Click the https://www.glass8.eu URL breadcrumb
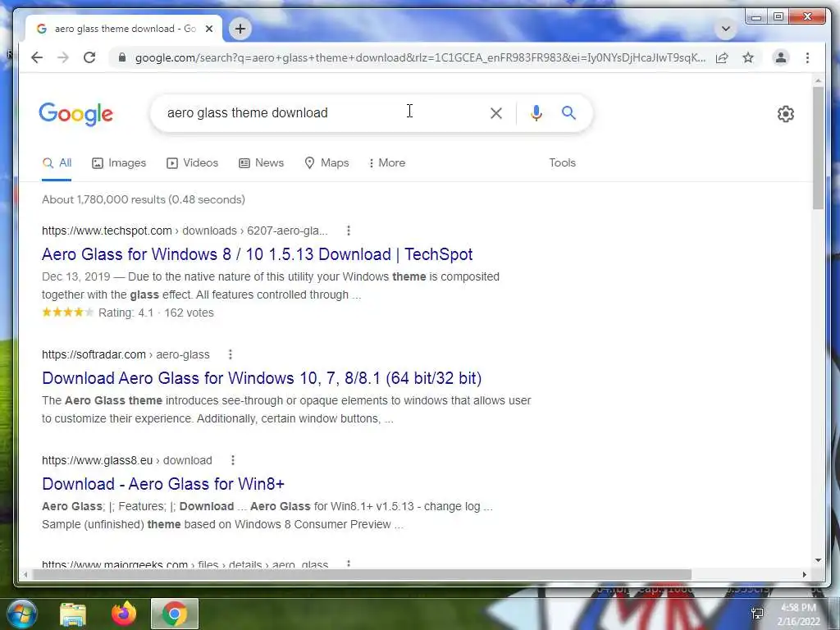 tap(97, 460)
